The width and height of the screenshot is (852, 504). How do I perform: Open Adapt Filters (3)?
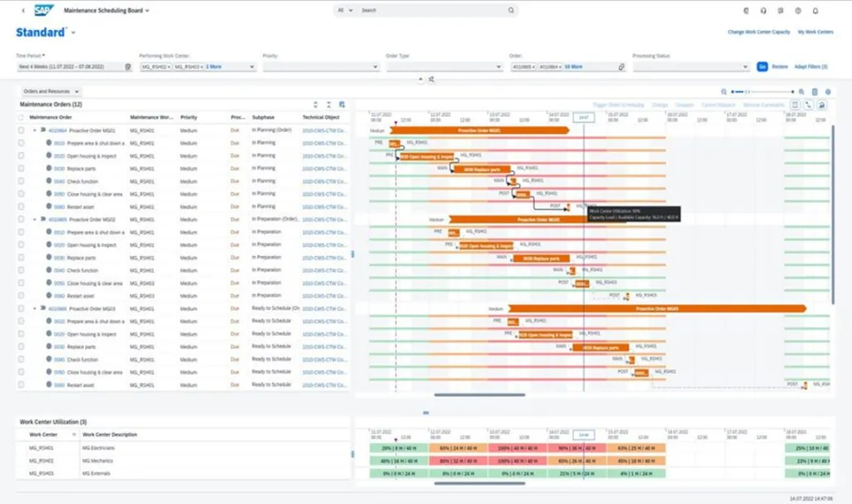810,67
